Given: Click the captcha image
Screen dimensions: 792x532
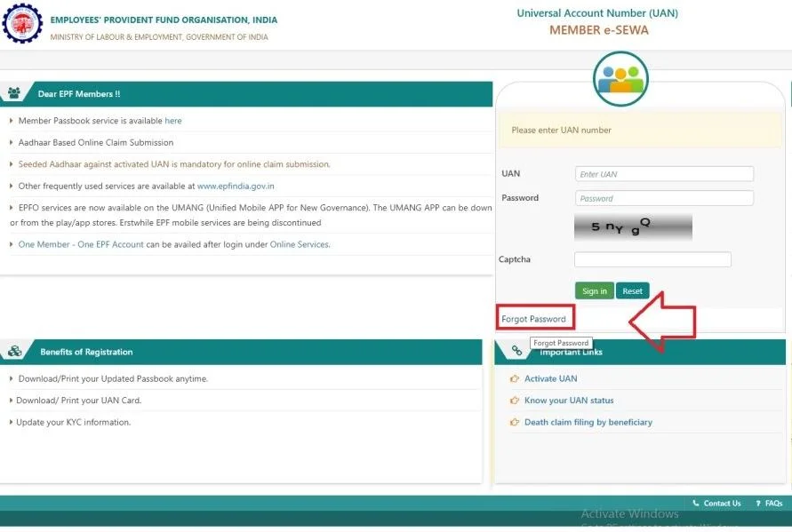Looking at the screenshot, I should click(633, 227).
